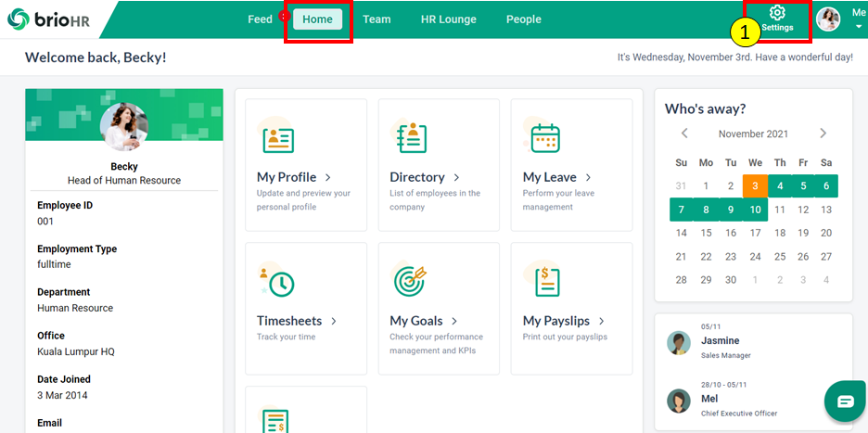Click the Head of Human Resource title

(124, 181)
